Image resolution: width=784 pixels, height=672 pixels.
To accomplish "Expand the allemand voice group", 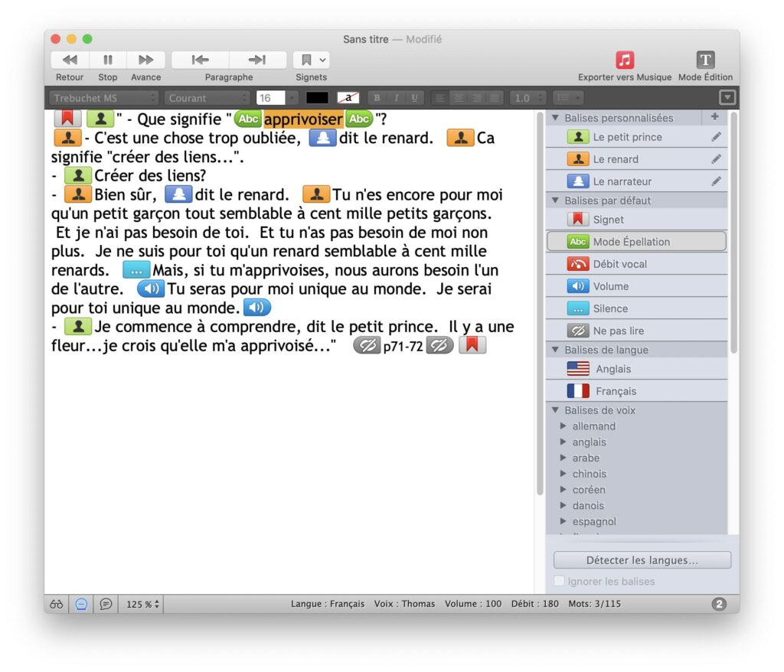I will click(563, 426).
